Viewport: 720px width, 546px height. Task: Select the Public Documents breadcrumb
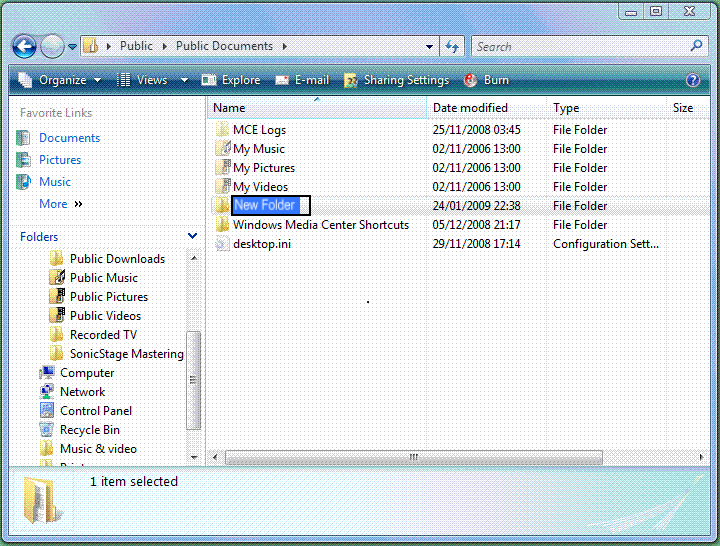(224, 46)
